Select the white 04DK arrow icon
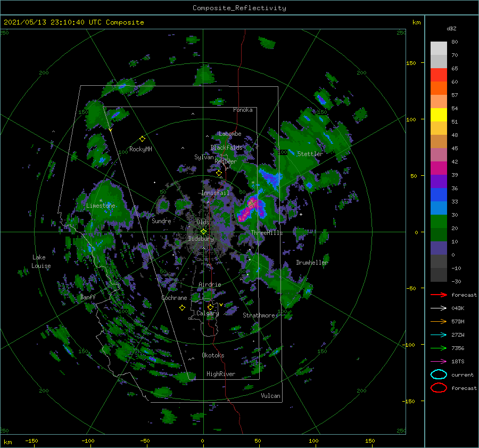The width and height of the screenshot is (479, 448). point(439,308)
